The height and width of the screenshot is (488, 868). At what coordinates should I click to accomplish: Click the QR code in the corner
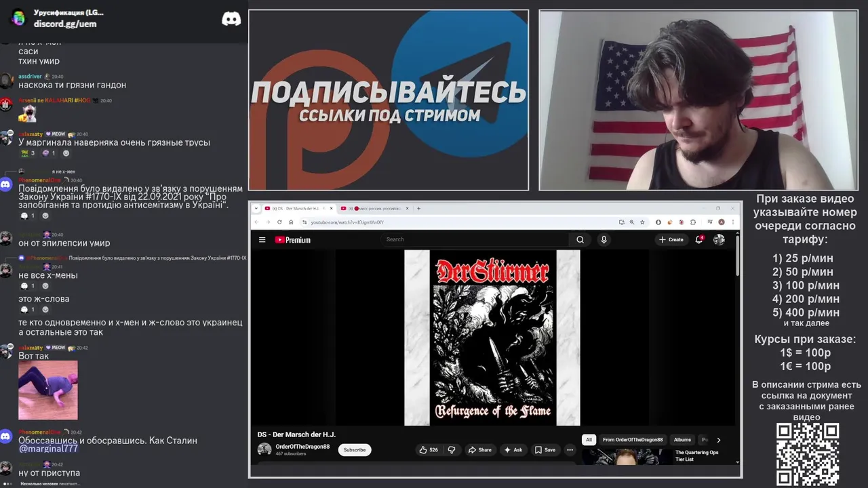pos(808,455)
